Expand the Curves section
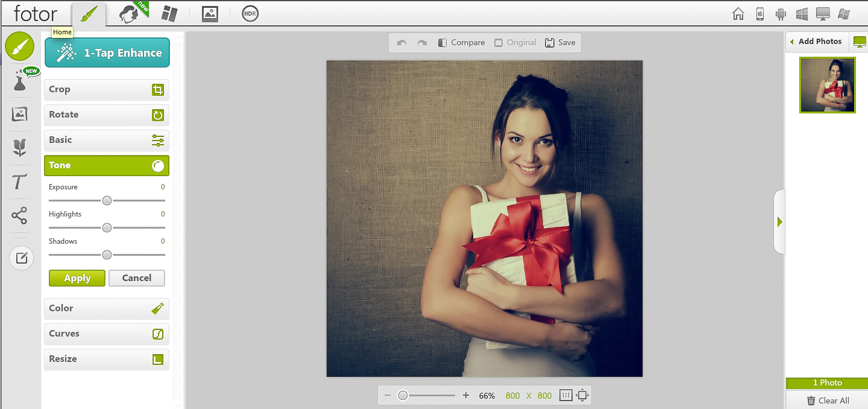Screen dimensions: 868x409 107,334
